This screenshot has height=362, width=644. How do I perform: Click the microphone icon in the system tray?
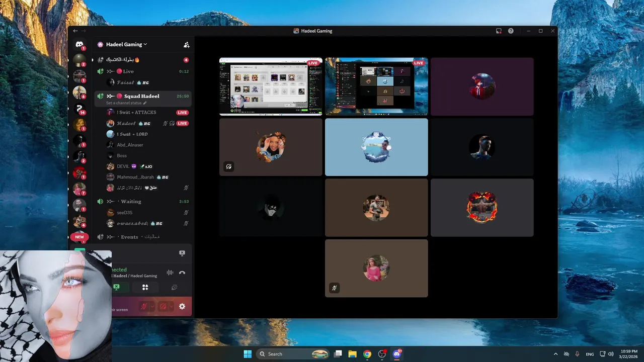tap(577, 354)
